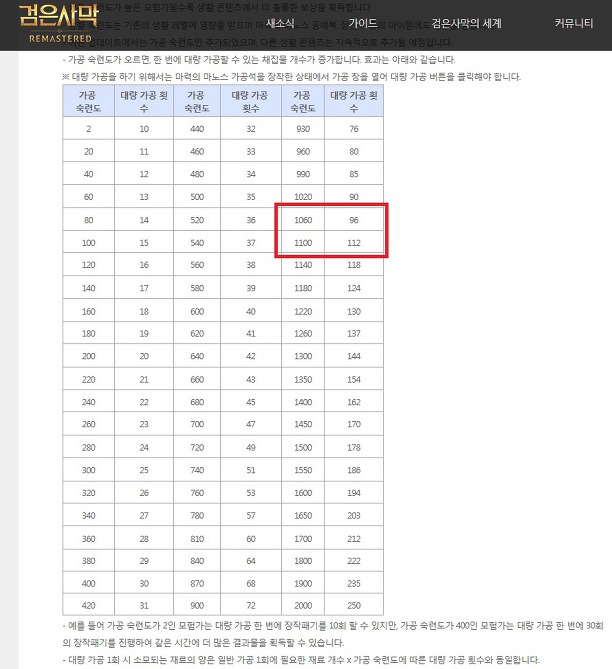Select the count value 57
This screenshot has height=669, width=612.
pyautogui.click(x=251, y=515)
